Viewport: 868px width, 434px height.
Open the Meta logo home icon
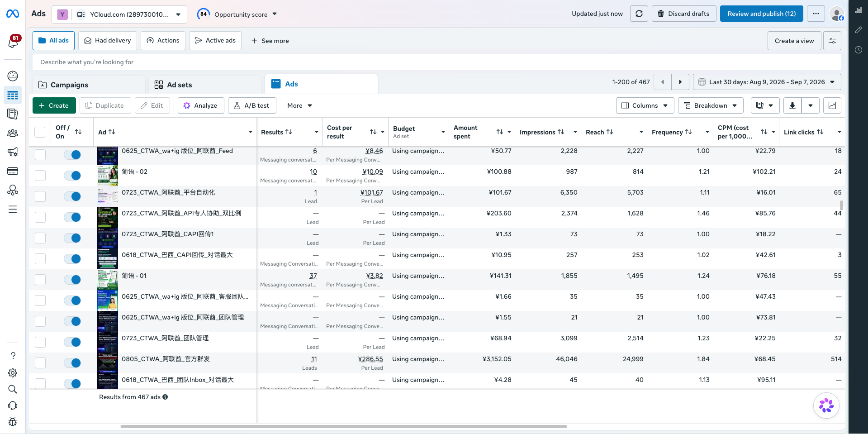[13, 14]
